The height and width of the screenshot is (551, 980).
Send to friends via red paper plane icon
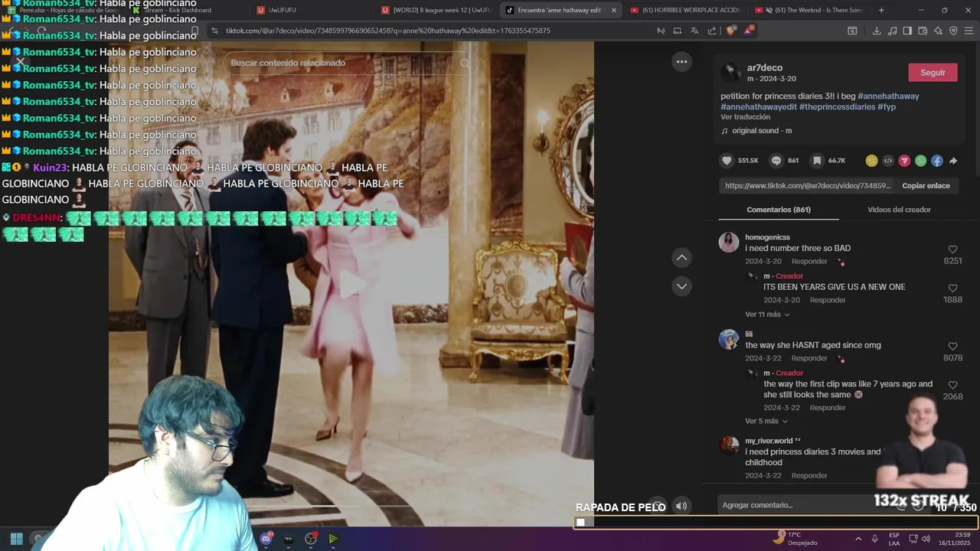pos(904,161)
